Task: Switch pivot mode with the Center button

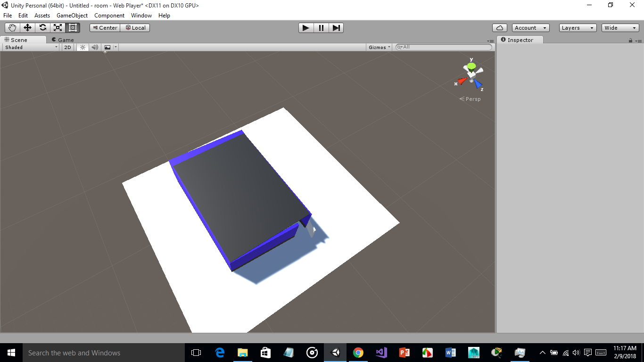Action: pyautogui.click(x=104, y=28)
